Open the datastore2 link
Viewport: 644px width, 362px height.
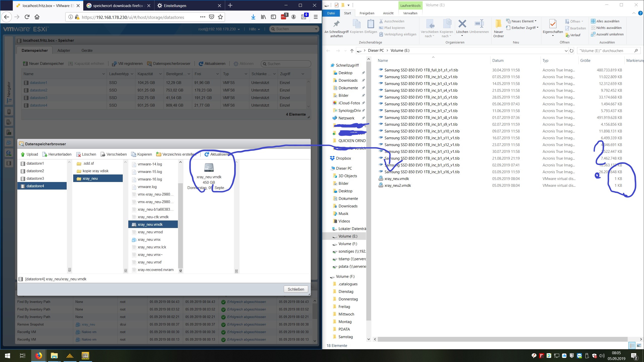pyautogui.click(x=38, y=90)
